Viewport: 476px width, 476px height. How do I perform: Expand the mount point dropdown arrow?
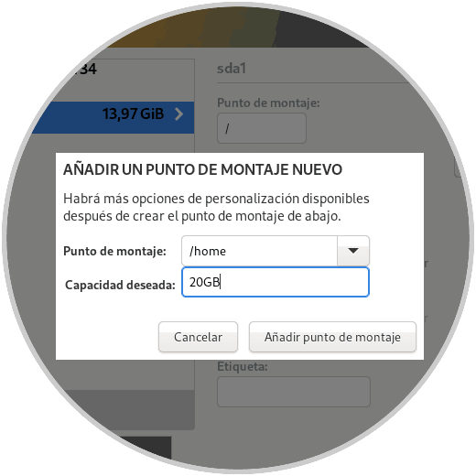point(353,251)
